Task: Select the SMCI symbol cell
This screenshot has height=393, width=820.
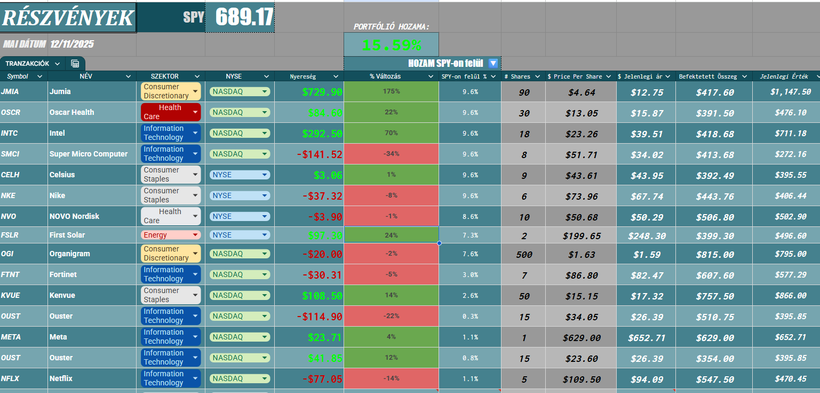Action: pyautogui.click(x=24, y=154)
